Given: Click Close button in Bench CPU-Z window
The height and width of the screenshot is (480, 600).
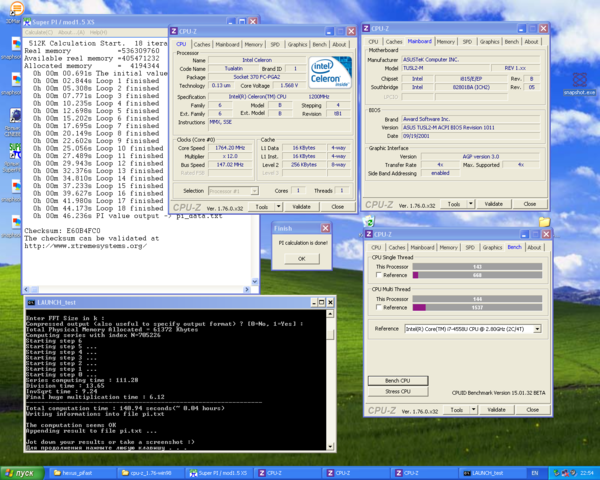Looking at the screenshot, I should click(532, 410).
